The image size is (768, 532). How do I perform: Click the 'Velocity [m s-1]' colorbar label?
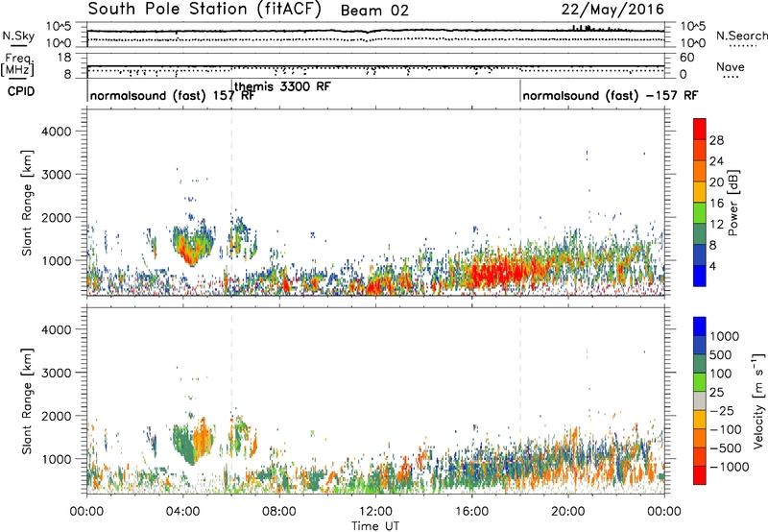(758, 400)
